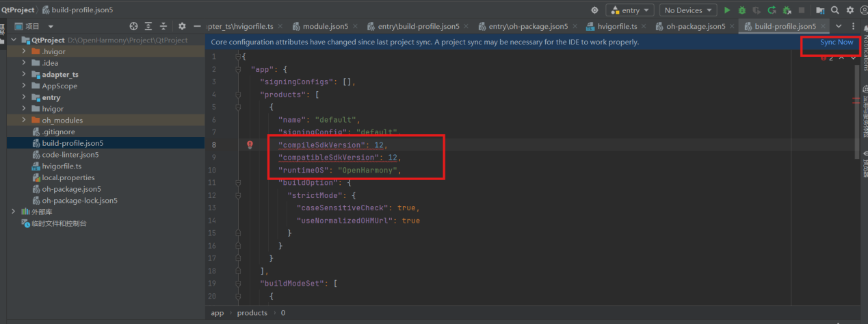This screenshot has height=324, width=868.
Task: Close the oh-package.json5 tab
Action: pyautogui.click(x=732, y=27)
